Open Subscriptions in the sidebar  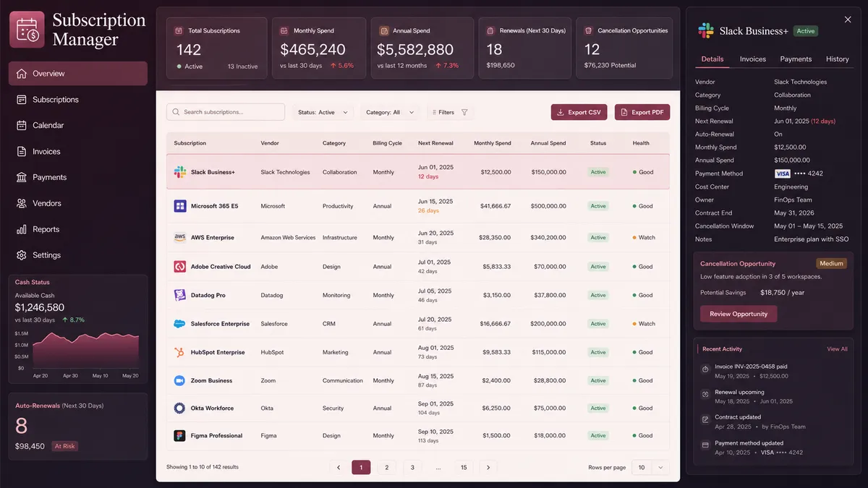pos(78,100)
